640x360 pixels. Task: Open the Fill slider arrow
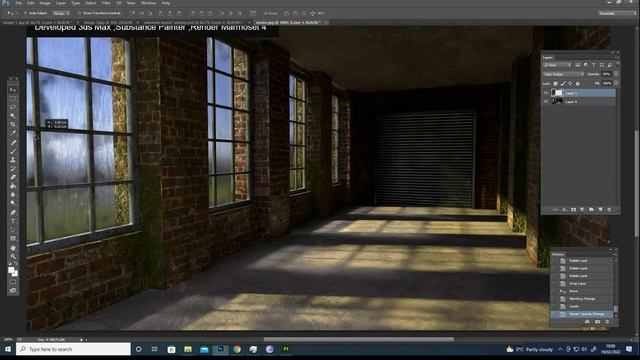[x=616, y=84]
